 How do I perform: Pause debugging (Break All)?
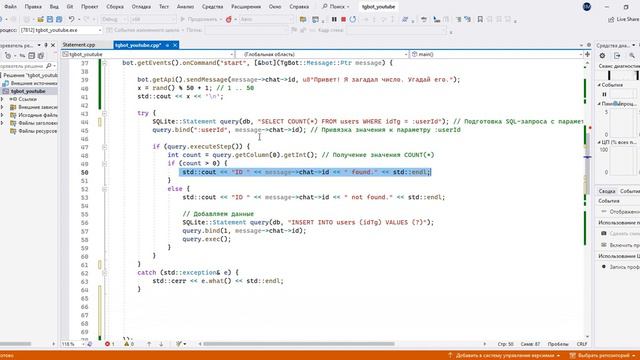[334, 19]
